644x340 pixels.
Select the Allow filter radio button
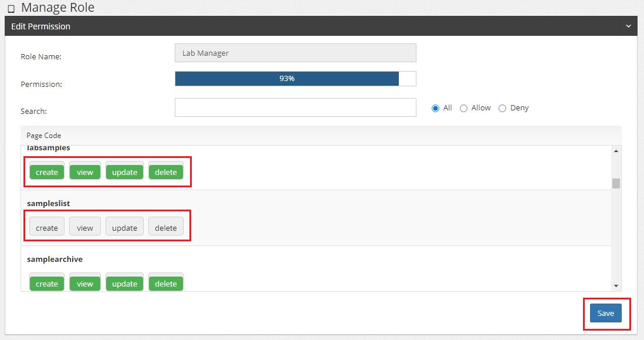pyautogui.click(x=463, y=108)
